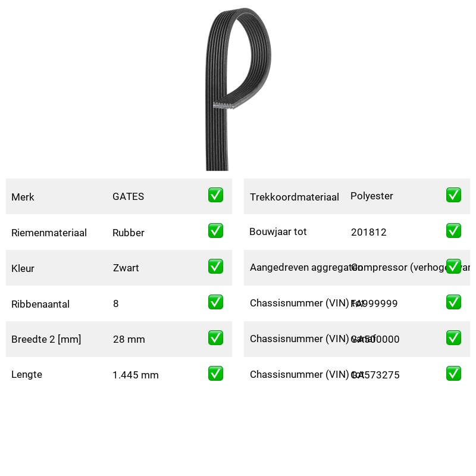Click the 1.445 mm length value
476x476 pixels.
tap(136, 375)
